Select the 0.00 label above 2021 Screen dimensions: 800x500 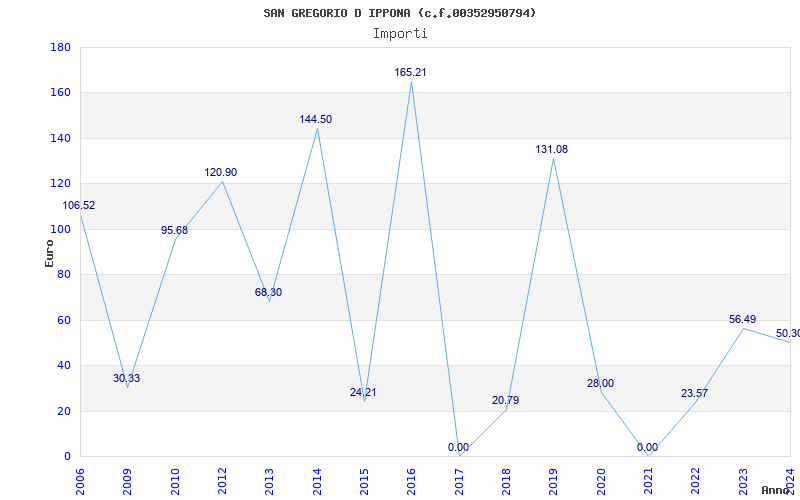[647, 447]
